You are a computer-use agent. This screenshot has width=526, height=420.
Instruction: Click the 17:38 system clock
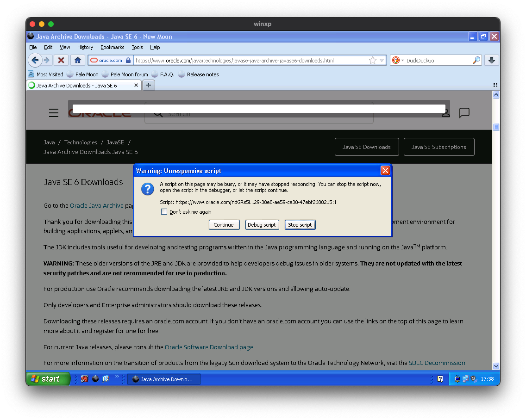click(x=487, y=379)
